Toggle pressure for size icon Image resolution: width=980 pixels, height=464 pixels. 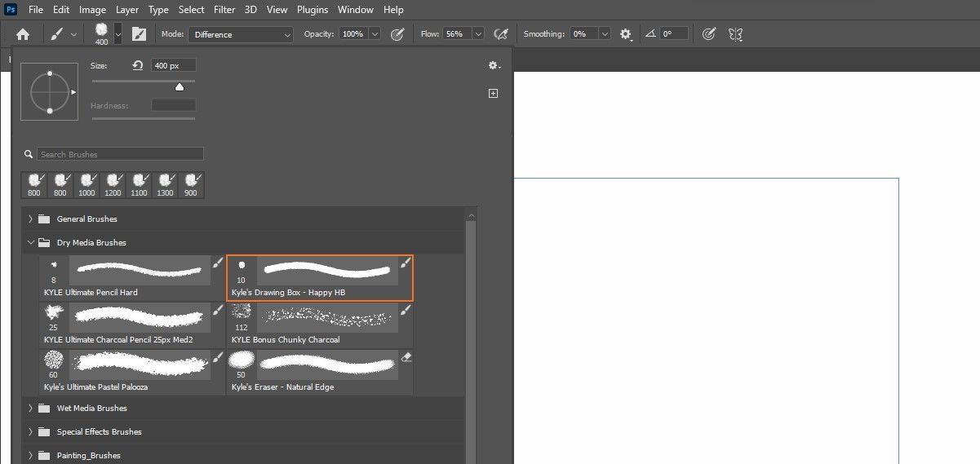(709, 34)
